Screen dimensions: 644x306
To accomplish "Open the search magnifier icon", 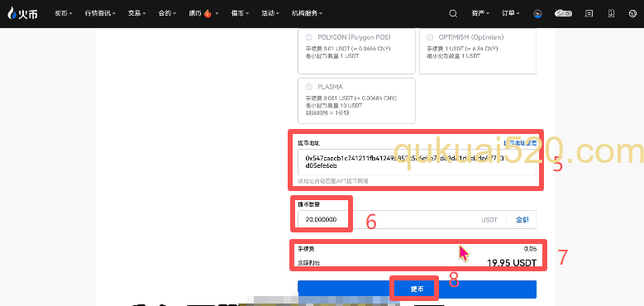I will (453, 13).
